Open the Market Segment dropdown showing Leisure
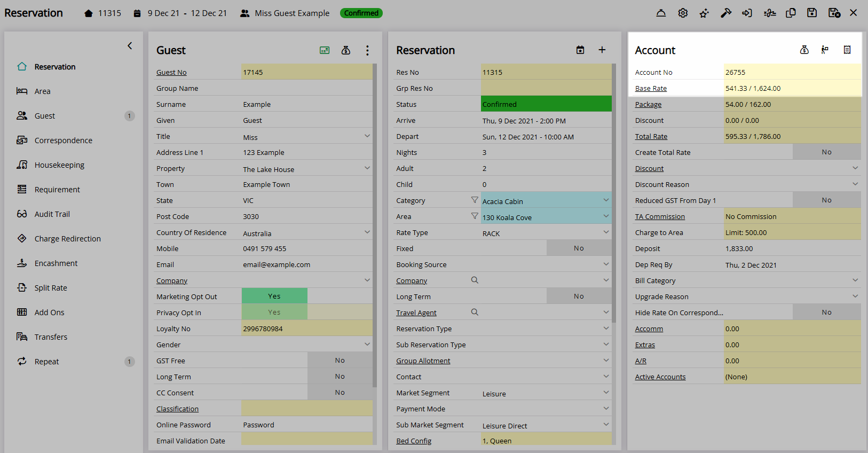This screenshot has width=868, height=453. point(546,393)
